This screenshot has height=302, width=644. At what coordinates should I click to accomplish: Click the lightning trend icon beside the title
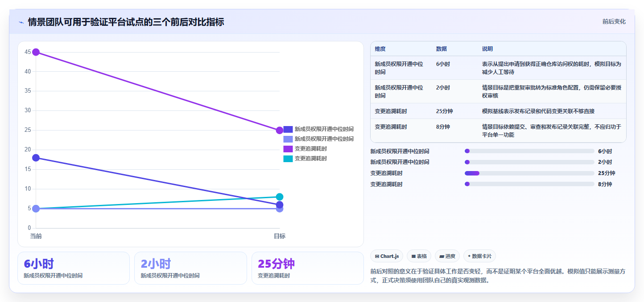[x=21, y=22]
